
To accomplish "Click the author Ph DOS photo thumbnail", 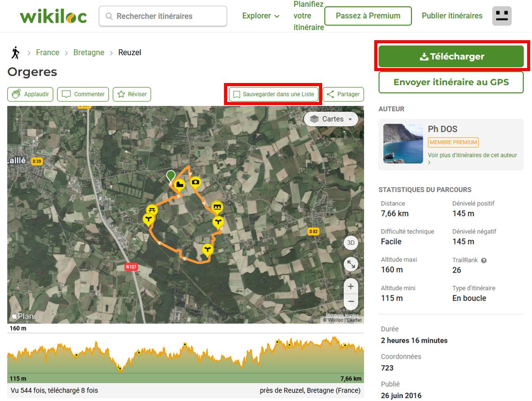I will [x=403, y=144].
